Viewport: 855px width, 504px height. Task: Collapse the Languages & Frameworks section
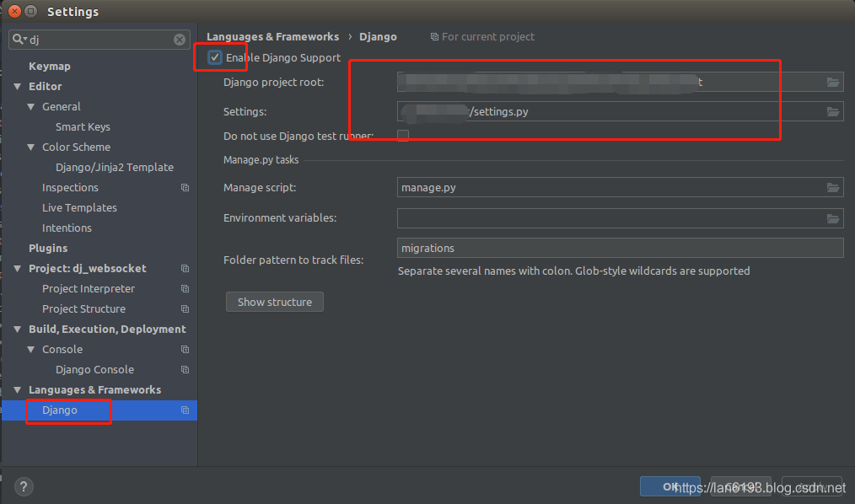(x=17, y=389)
